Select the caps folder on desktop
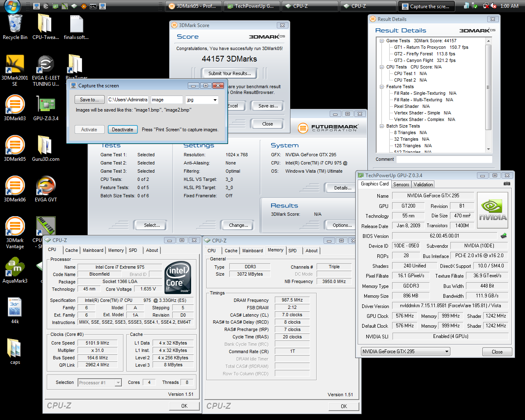 (x=15, y=352)
